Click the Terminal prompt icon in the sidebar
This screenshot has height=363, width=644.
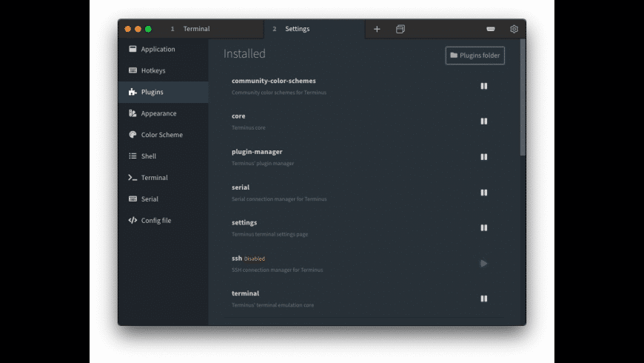coord(133,177)
